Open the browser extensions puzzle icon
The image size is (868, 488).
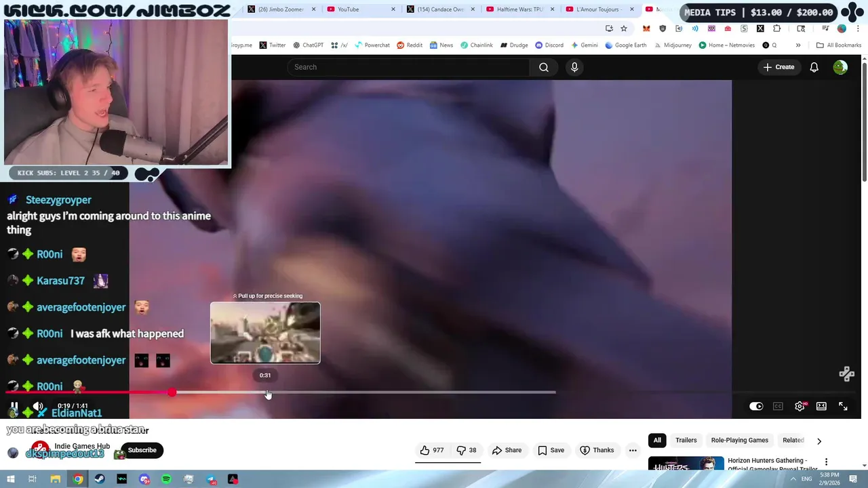click(776, 28)
